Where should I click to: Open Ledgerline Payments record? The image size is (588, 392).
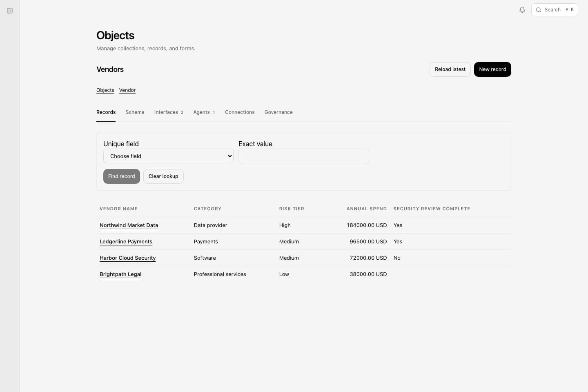click(x=126, y=242)
